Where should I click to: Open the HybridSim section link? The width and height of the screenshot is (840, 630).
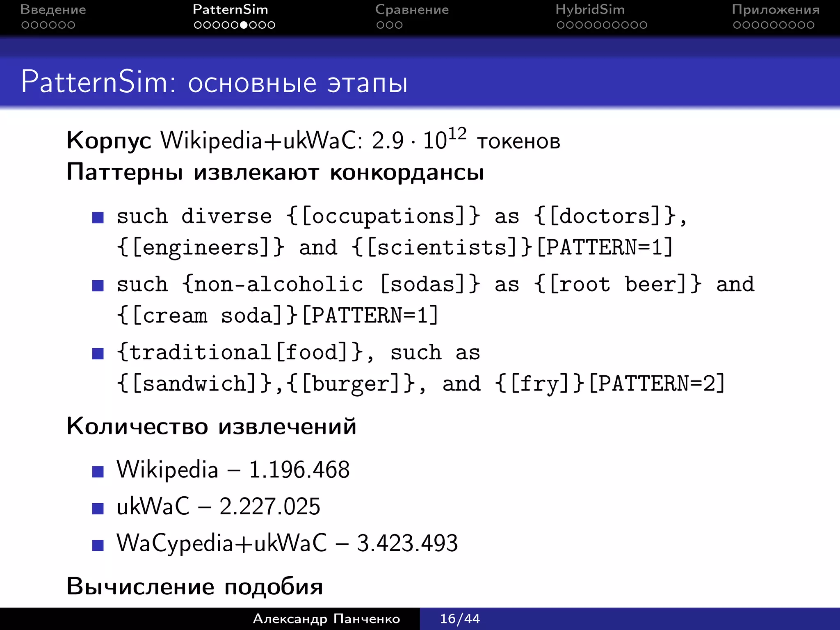590,9
